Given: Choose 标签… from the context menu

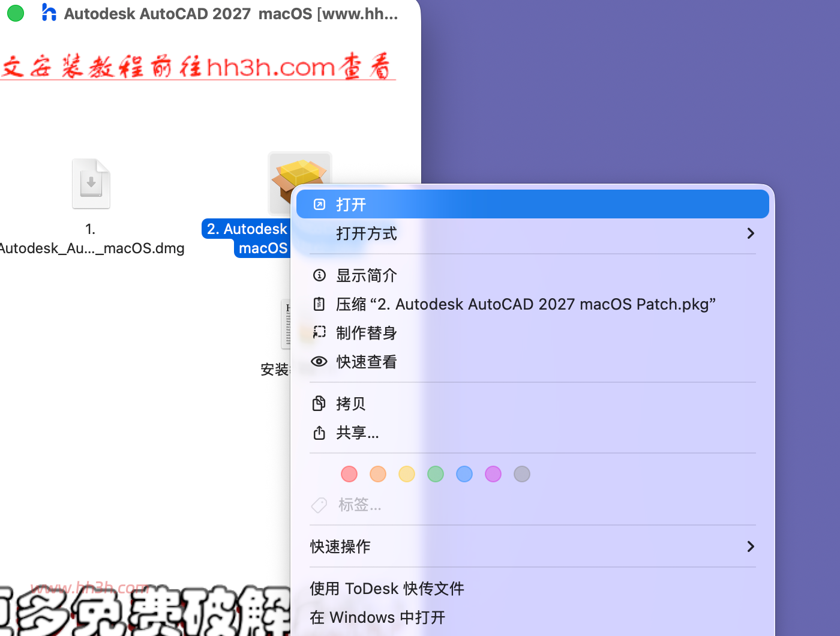Looking at the screenshot, I should coord(533,505).
